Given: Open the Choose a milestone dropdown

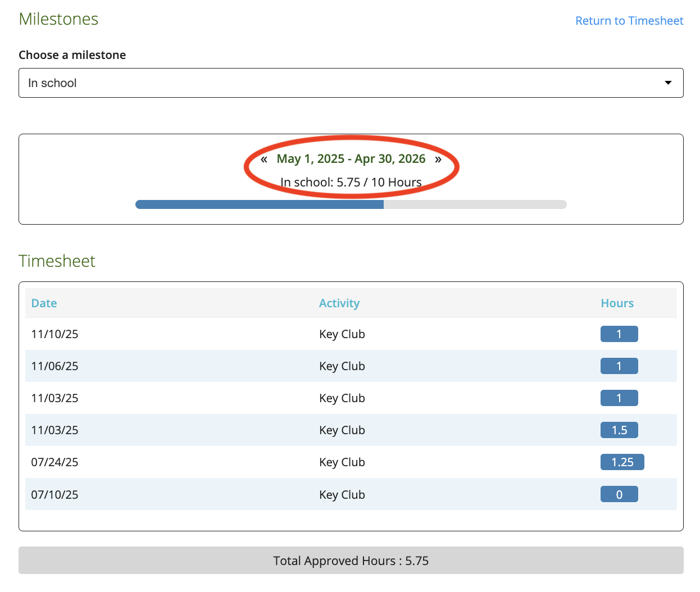Looking at the screenshot, I should (351, 83).
